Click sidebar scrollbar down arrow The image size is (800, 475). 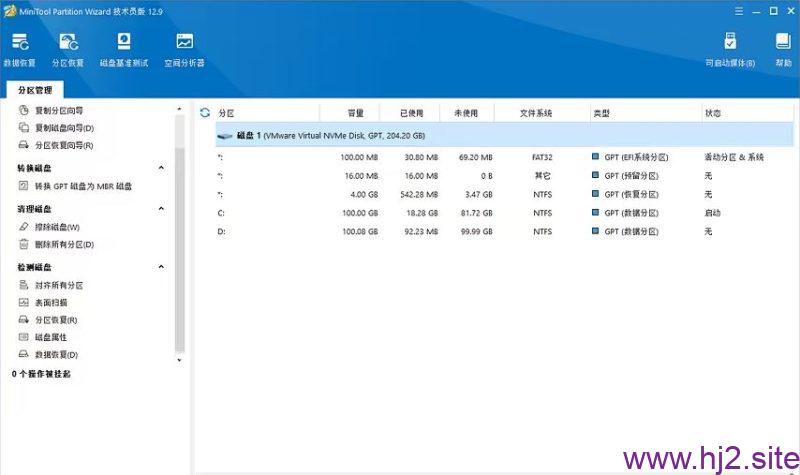coord(179,360)
